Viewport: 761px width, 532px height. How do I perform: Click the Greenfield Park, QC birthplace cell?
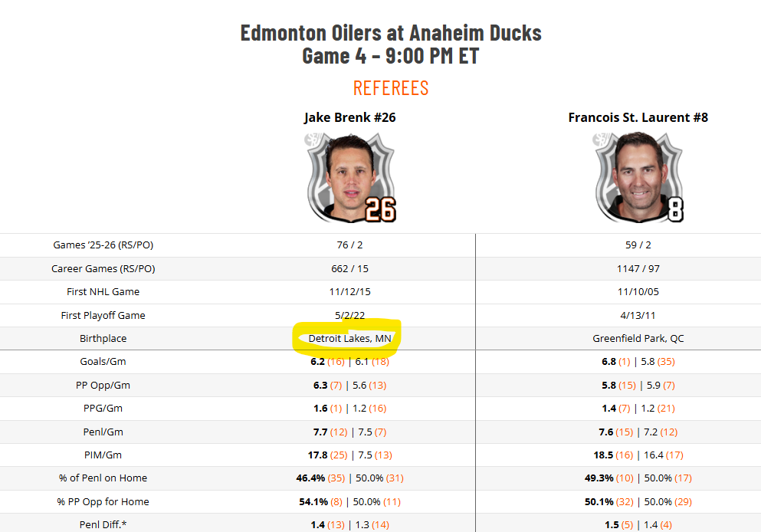(638, 338)
